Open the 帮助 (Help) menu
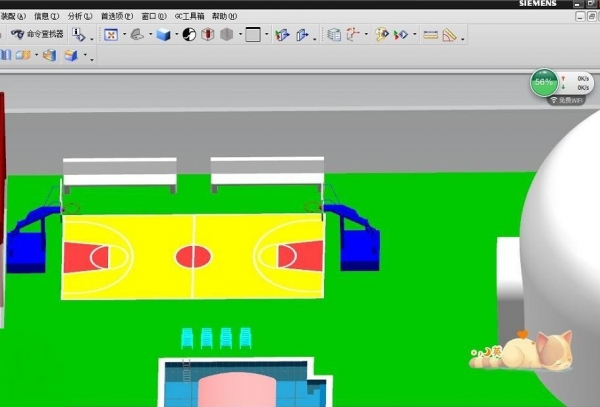Image resolution: width=600 pixels, height=407 pixels. coord(225,17)
